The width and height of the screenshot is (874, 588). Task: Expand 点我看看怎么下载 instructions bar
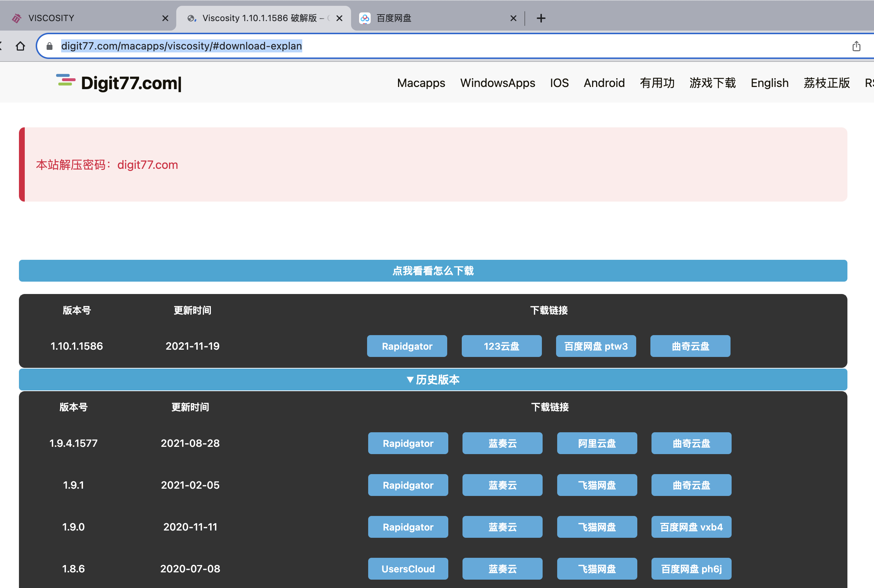[x=433, y=271]
